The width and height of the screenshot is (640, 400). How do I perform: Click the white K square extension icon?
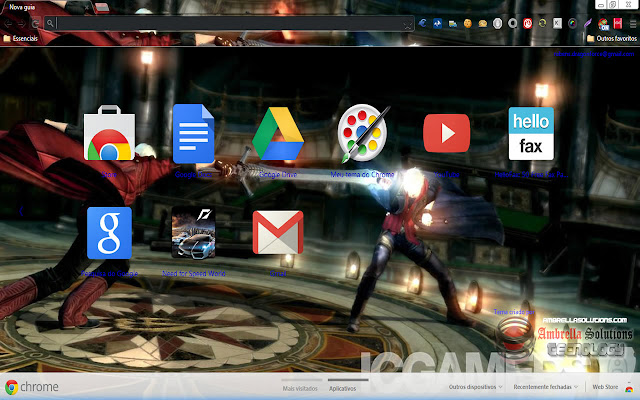558,23
